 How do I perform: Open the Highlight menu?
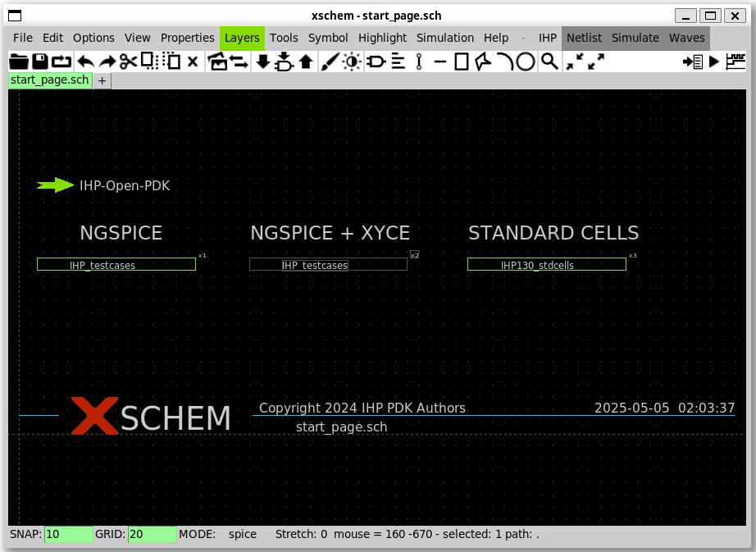pyautogui.click(x=382, y=38)
